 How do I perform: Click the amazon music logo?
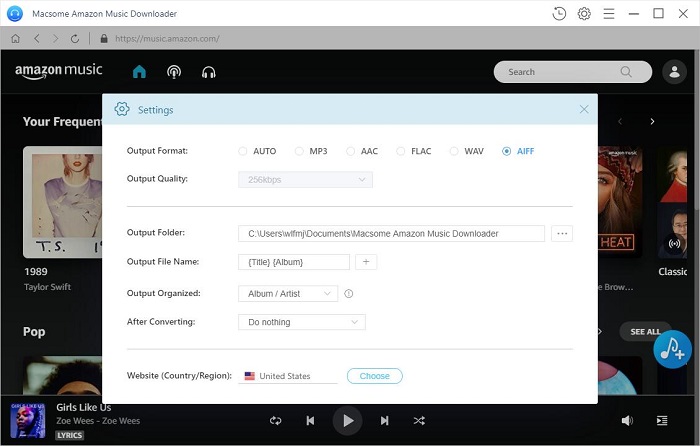tap(58, 71)
